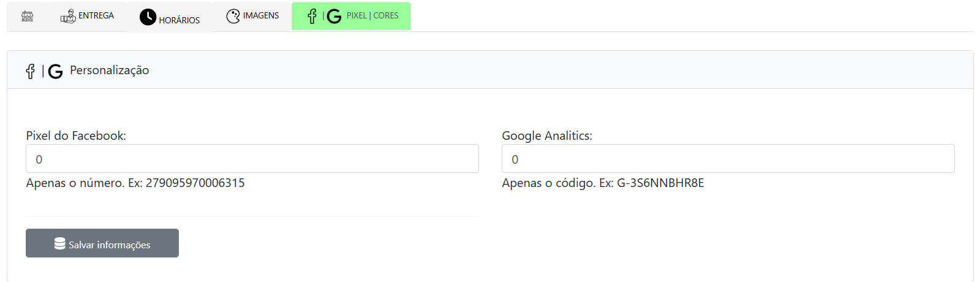
Task: Click the Google G icon in the Personalização header
Action: point(55,72)
